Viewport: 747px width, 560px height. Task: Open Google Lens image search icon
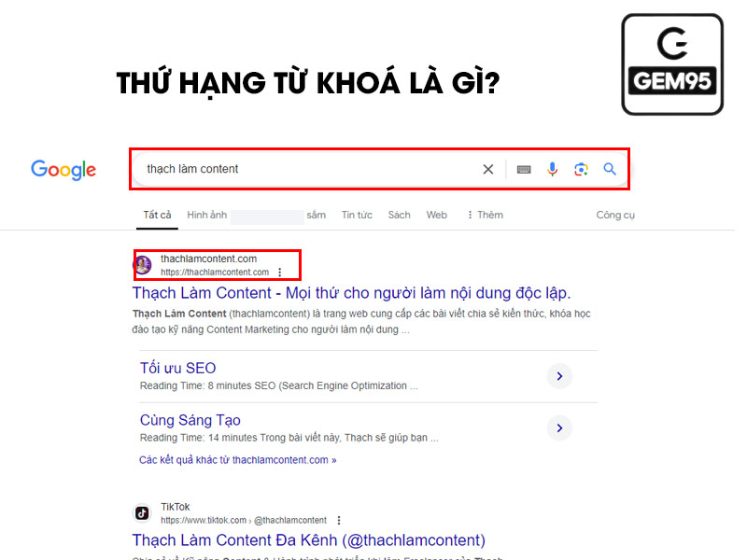pos(581,169)
